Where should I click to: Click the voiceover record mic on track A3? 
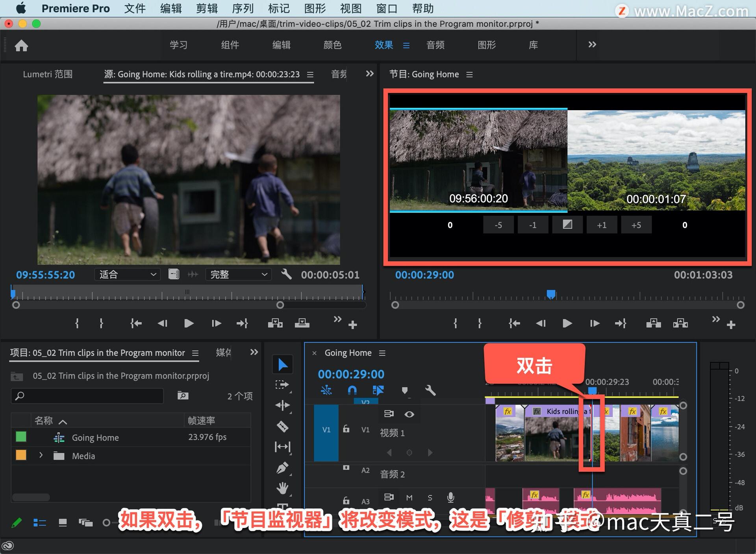coord(451,498)
